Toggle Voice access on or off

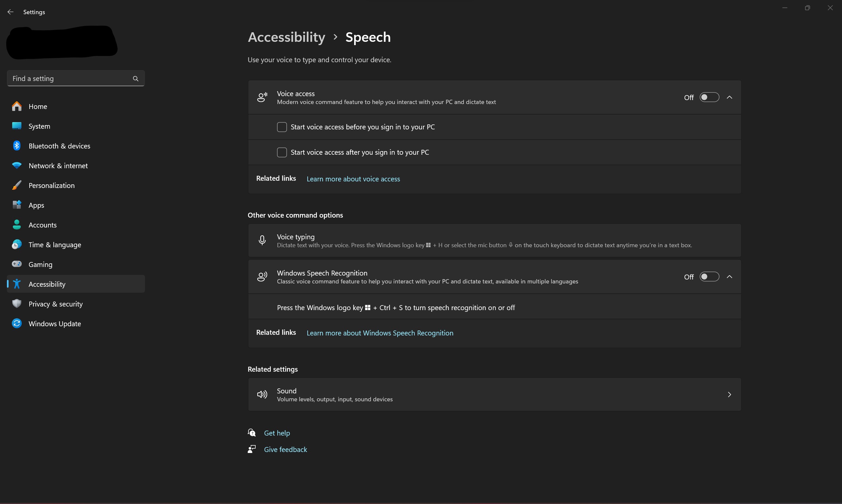[709, 96]
